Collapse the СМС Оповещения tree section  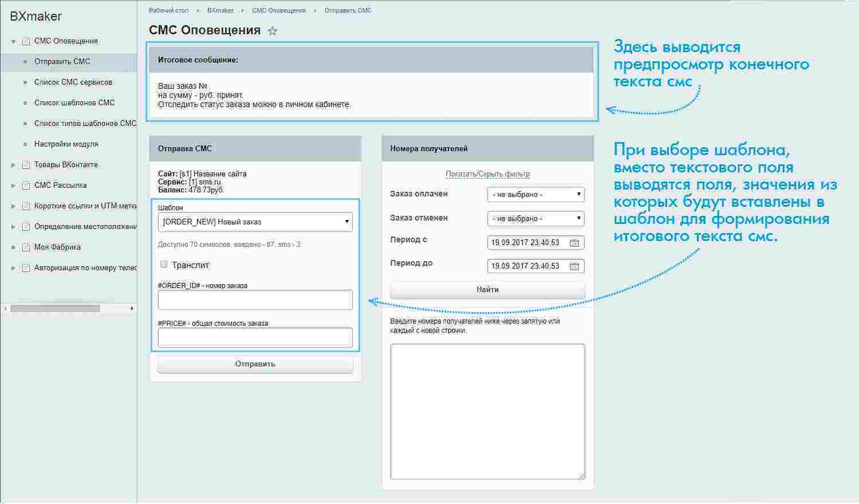tap(13, 42)
